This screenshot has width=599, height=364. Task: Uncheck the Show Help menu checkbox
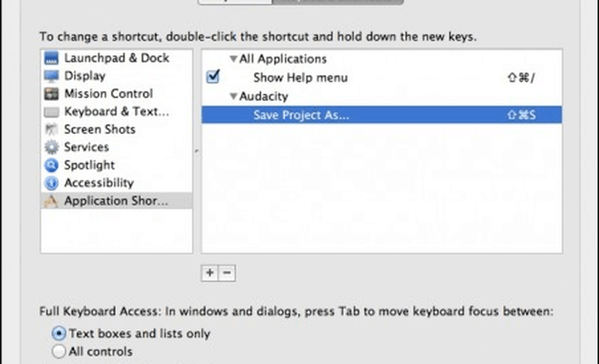[x=213, y=77]
